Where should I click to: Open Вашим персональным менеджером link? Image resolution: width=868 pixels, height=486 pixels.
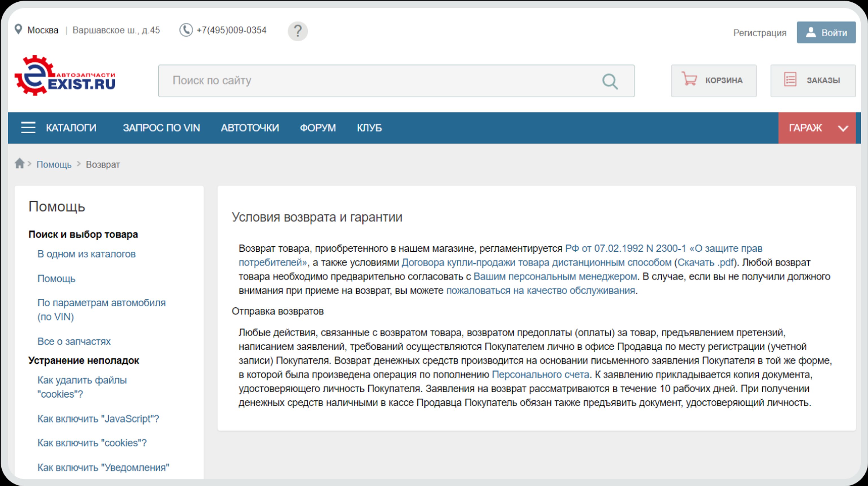pos(555,276)
